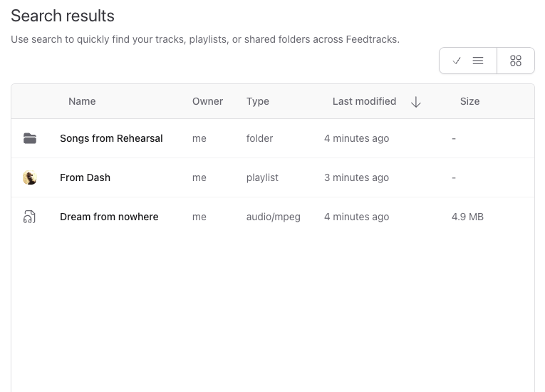545x392 pixels.
Task: Sort results by Name column
Action: [82, 101]
